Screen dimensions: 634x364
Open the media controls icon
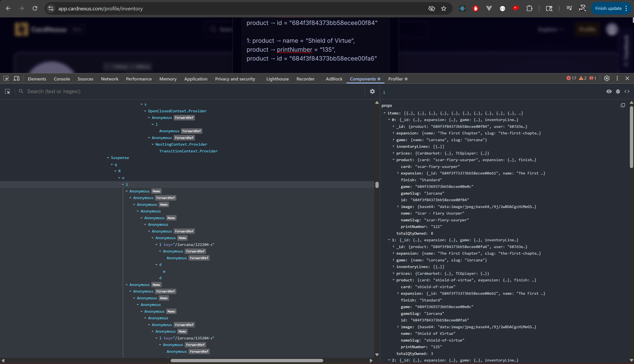(x=569, y=9)
